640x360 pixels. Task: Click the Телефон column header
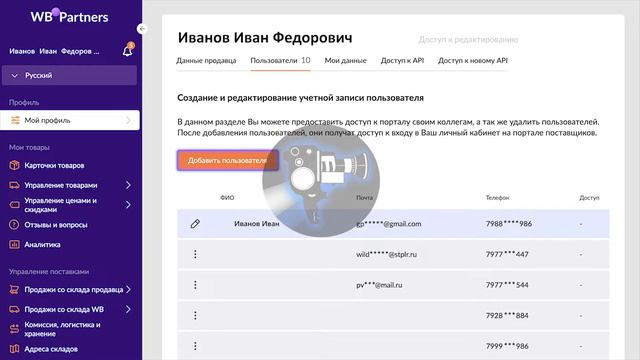click(x=497, y=198)
